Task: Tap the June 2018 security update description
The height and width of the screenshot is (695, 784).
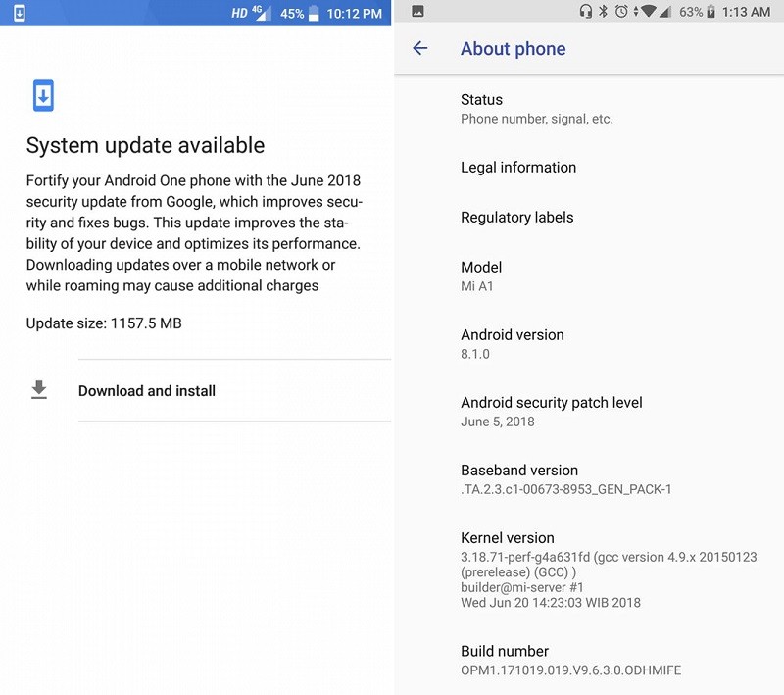Action: 194,233
